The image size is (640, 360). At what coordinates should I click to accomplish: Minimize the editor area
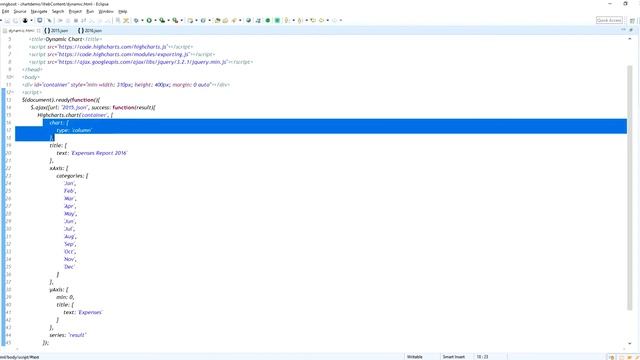(x=623, y=30)
